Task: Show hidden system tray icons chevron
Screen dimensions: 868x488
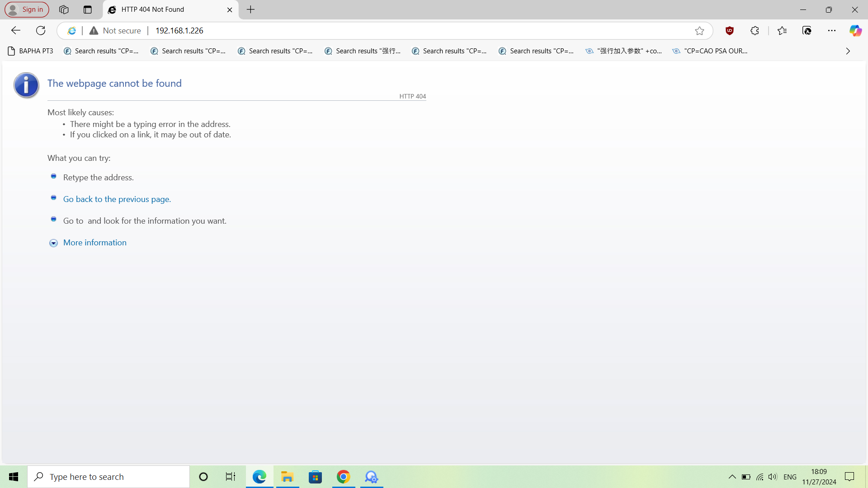Action: (x=732, y=477)
